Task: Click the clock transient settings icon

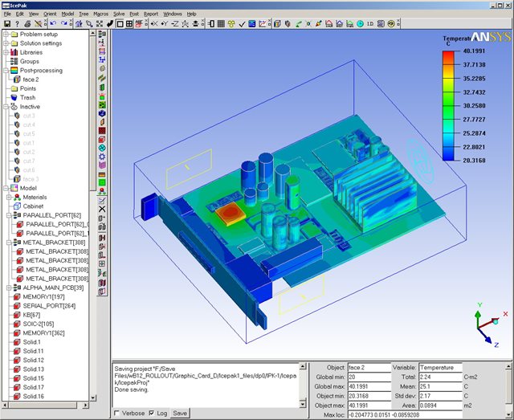Action: pyautogui.click(x=361, y=23)
